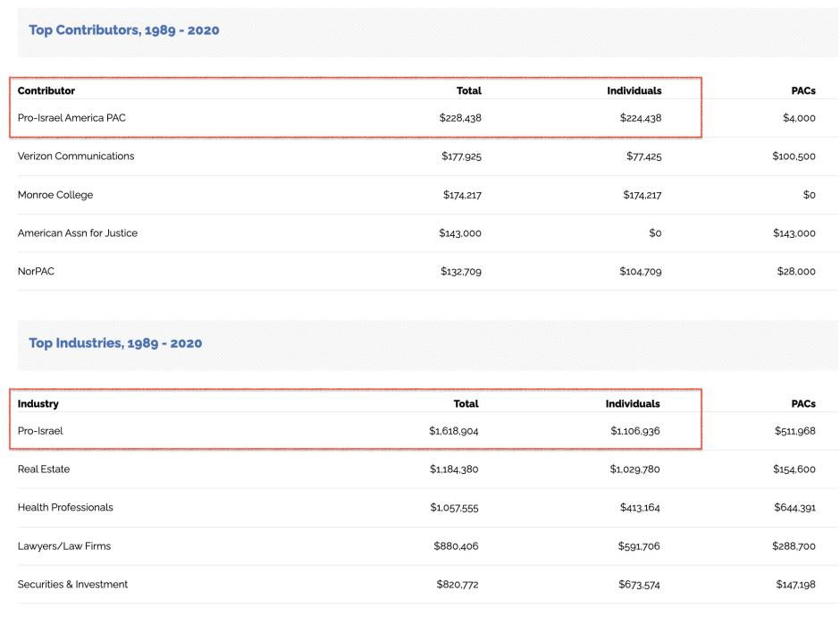Click the PACs header in industries table
Image resolution: width=840 pixels, height=634 pixels.
pos(803,403)
